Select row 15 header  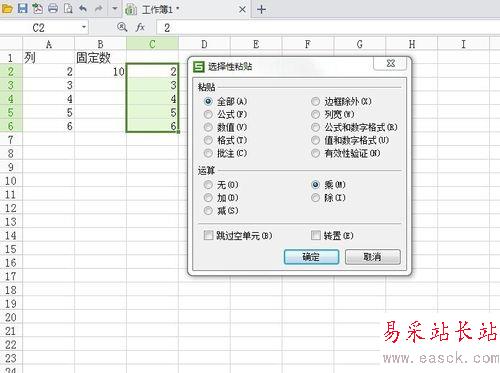tap(11, 249)
